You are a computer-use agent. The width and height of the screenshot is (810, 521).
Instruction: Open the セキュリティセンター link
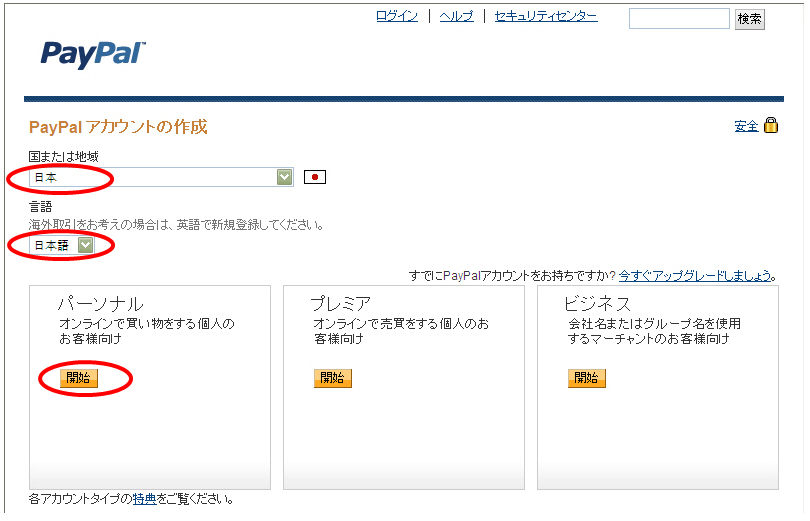(x=546, y=17)
